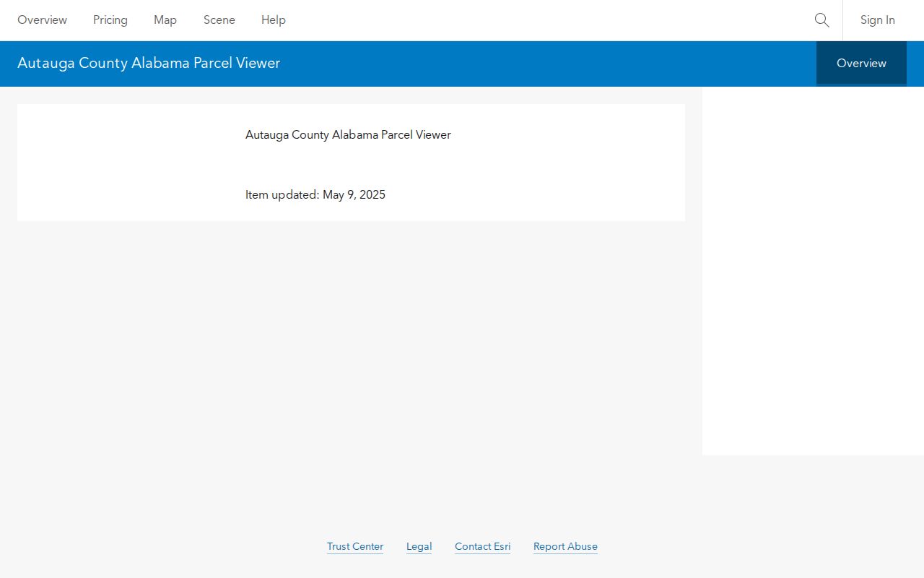The height and width of the screenshot is (578, 924).
Task: Open the Pricing menu item
Action: (110, 20)
